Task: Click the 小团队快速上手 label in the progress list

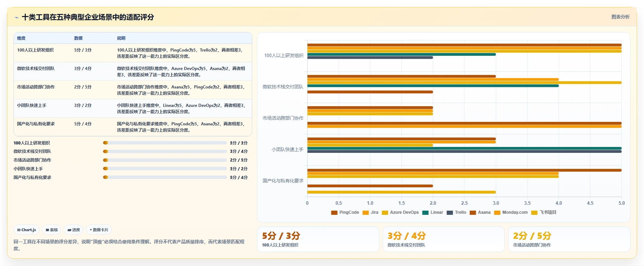Action: click(28, 169)
